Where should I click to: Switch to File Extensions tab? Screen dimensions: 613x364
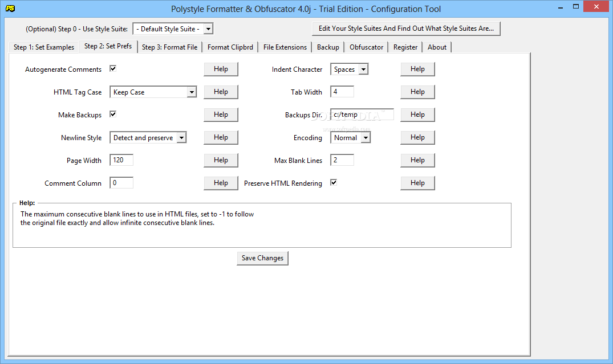click(285, 47)
